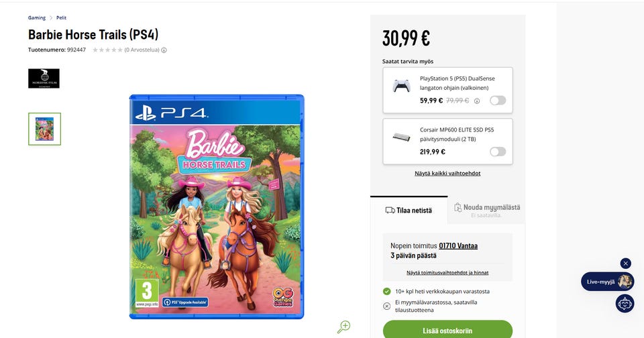Click the zoom magnifier icon below product image
Viewport: 644px width, 338px height.
pos(344,327)
